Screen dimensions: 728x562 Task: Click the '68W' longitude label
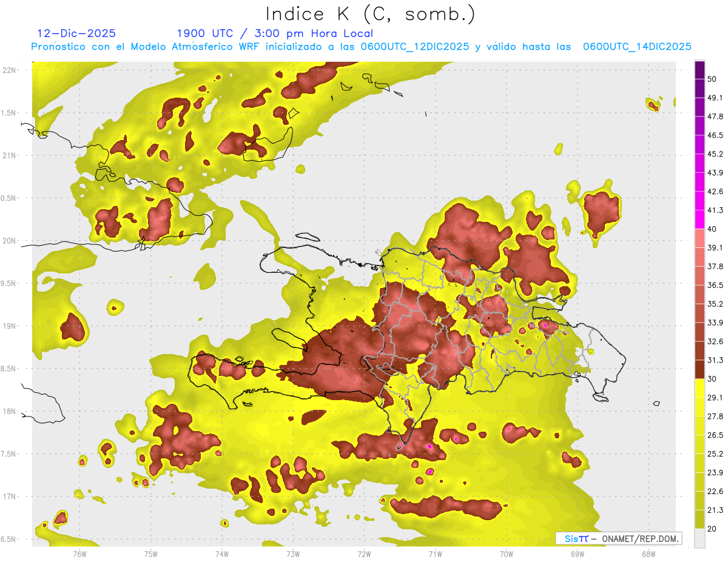pos(648,554)
